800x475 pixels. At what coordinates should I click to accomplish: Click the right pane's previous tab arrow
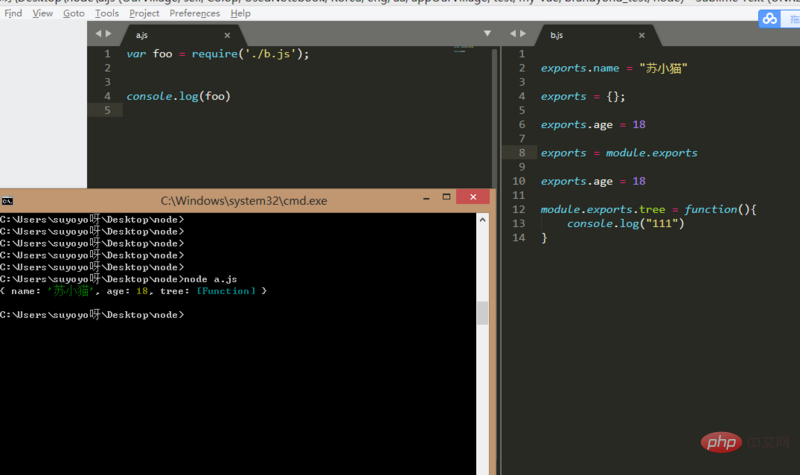coord(513,34)
